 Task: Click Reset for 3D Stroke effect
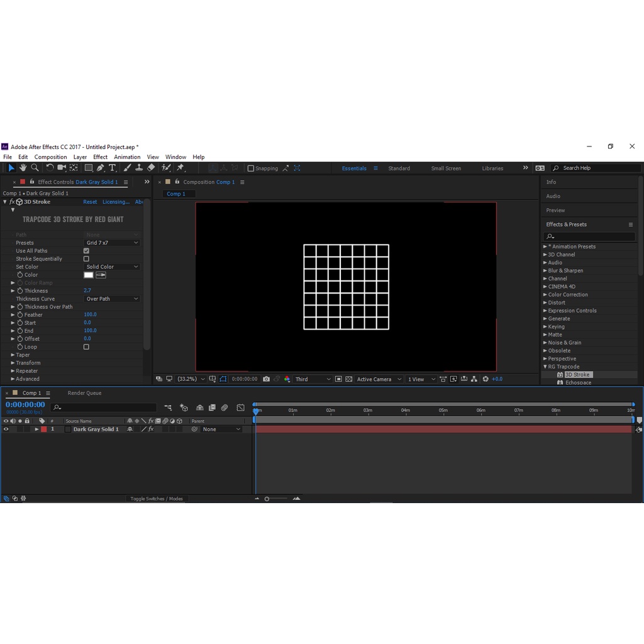click(x=90, y=202)
